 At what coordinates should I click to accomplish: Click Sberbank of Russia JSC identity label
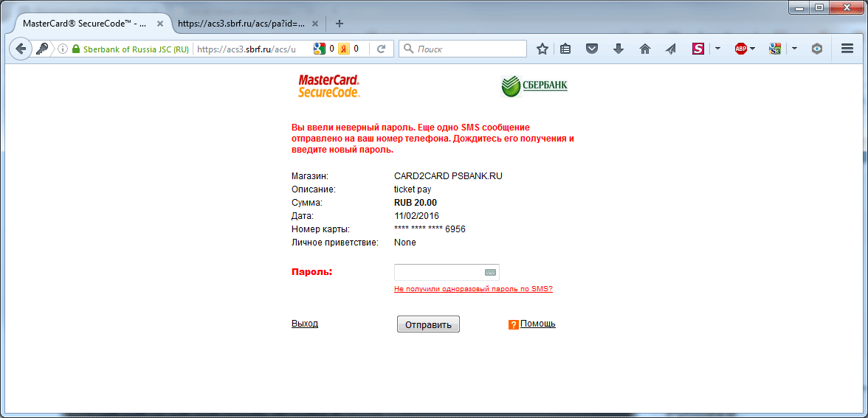(136, 49)
